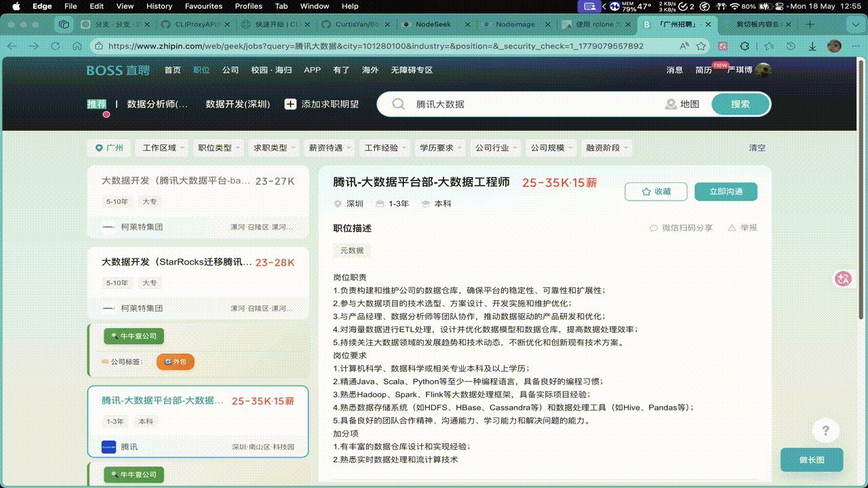The width and height of the screenshot is (868, 488).
Task: Open the 地图 map search icon
Action: pos(682,104)
